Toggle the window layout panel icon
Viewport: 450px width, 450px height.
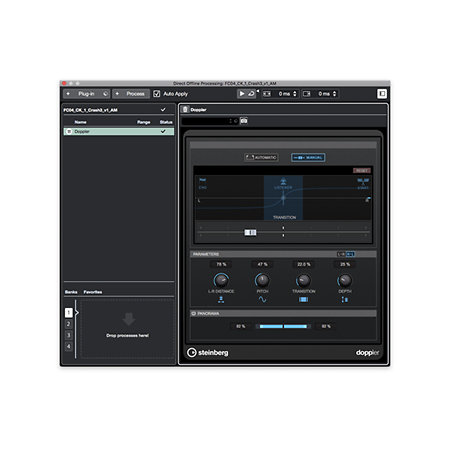382,94
